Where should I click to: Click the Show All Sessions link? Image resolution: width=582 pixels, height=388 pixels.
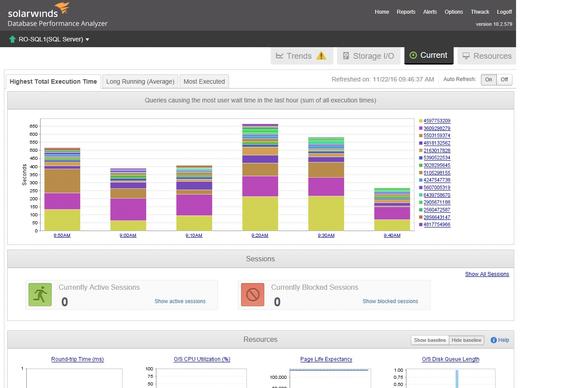click(x=487, y=274)
